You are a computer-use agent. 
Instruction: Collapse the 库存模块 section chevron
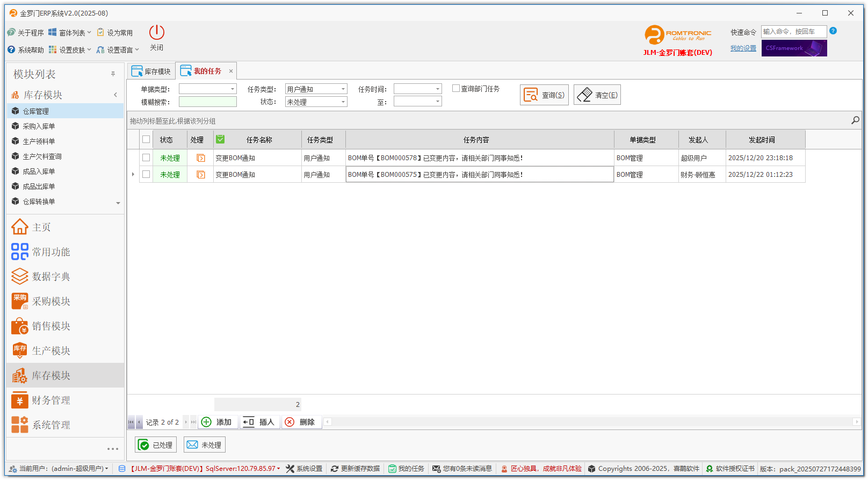pyautogui.click(x=115, y=95)
